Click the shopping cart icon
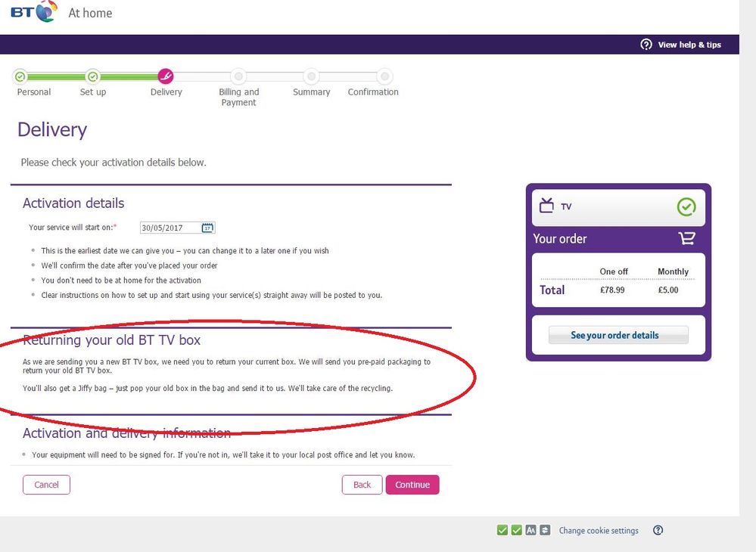The width and height of the screenshot is (756, 552). pos(686,238)
